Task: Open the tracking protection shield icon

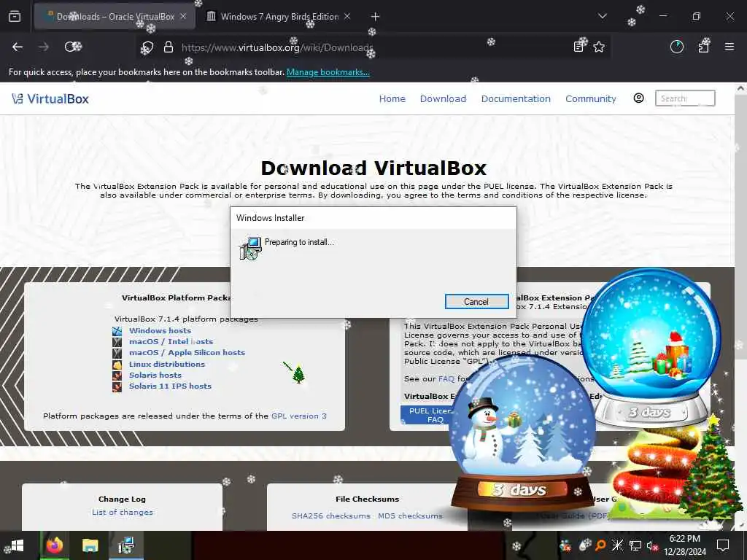Action: coord(147,47)
